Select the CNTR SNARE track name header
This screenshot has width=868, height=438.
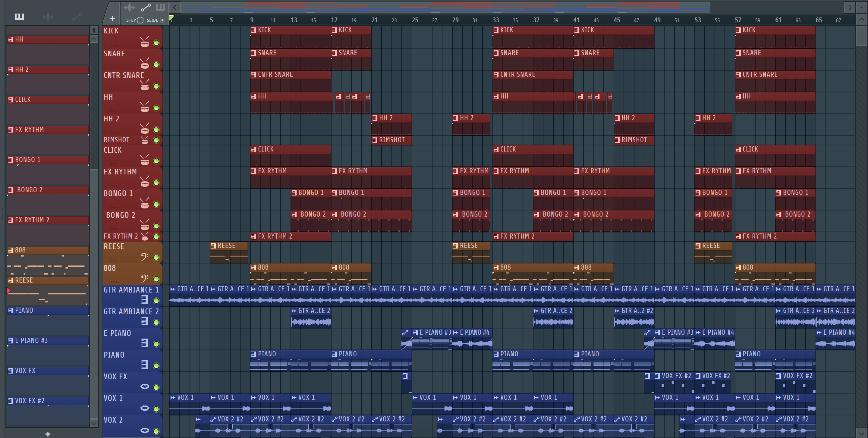coord(124,75)
